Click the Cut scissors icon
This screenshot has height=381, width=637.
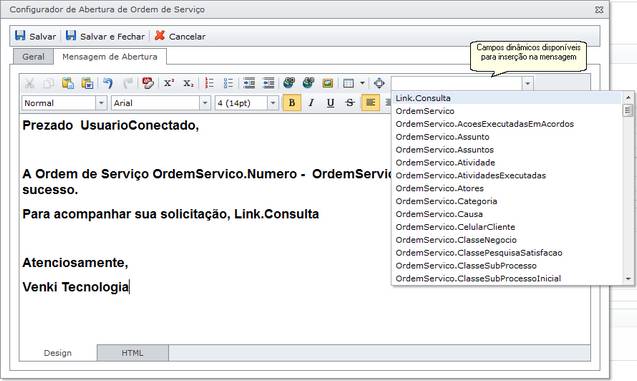(x=29, y=83)
